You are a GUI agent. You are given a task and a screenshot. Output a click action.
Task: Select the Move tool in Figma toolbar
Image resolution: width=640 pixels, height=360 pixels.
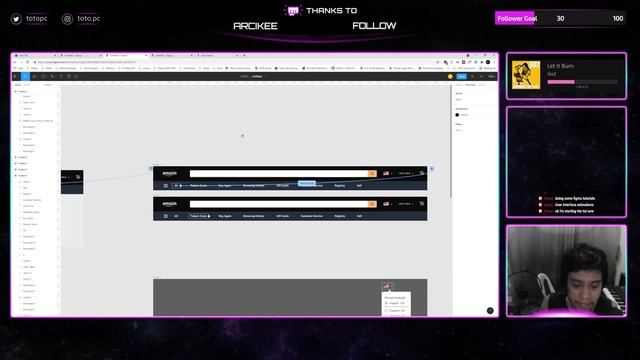(25, 76)
